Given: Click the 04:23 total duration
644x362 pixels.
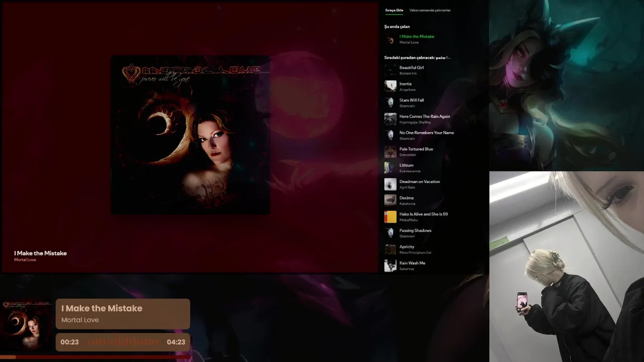Looking at the screenshot, I should 176,342.
